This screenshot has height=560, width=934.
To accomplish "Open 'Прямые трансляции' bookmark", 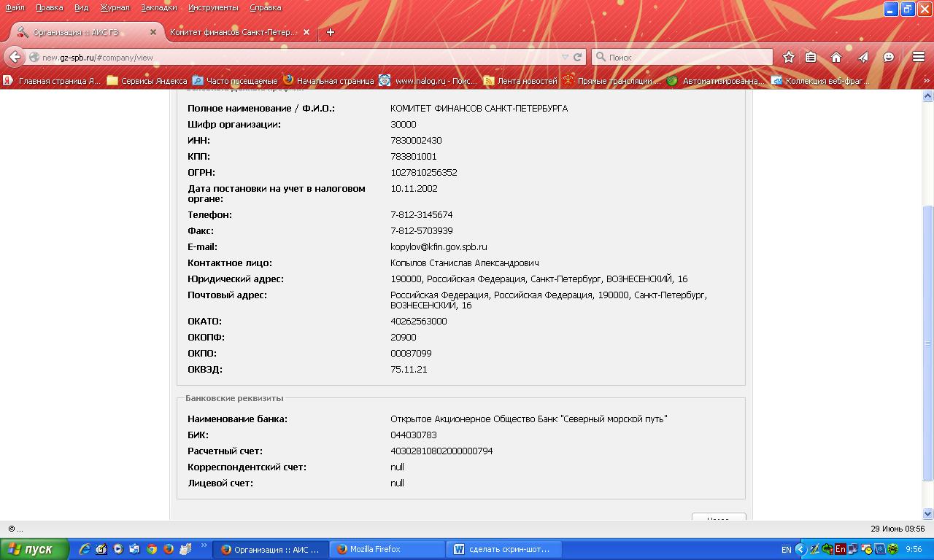I will click(612, 81).
